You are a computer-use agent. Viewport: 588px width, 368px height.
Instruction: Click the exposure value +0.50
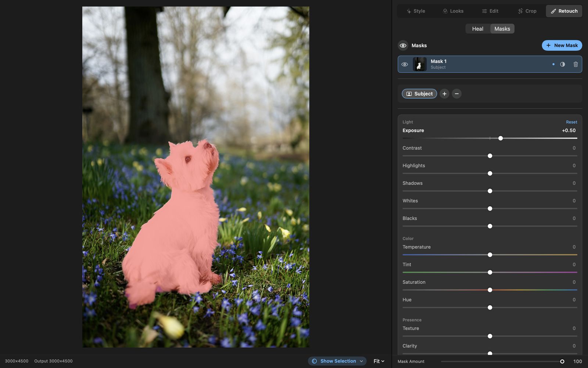click(x=569, y=131)
